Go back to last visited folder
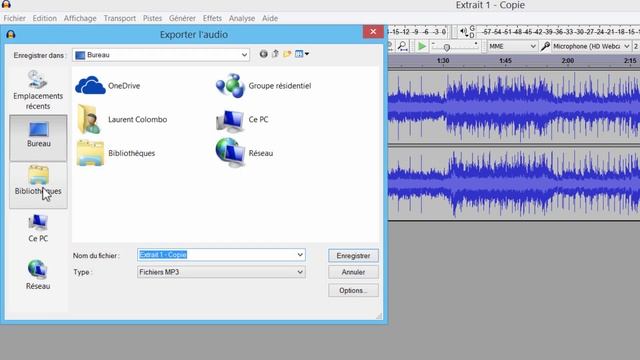This screenshot has width=640, height=360. (x=264, y=54)
